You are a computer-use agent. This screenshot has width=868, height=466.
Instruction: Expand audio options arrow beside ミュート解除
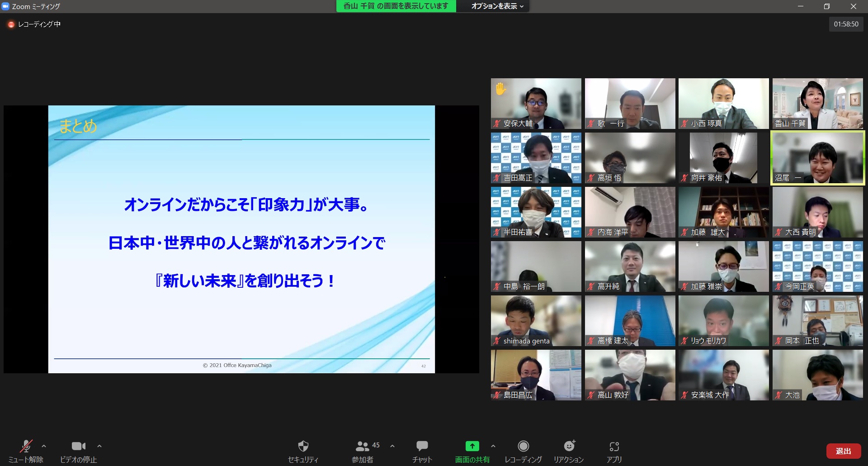tap(44, 446)
